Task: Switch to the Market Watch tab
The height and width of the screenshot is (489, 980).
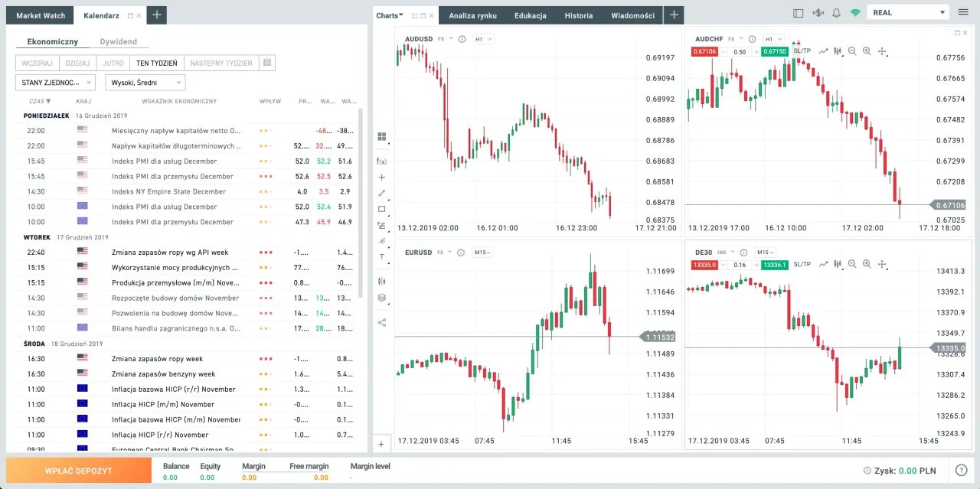Action: 41,15
